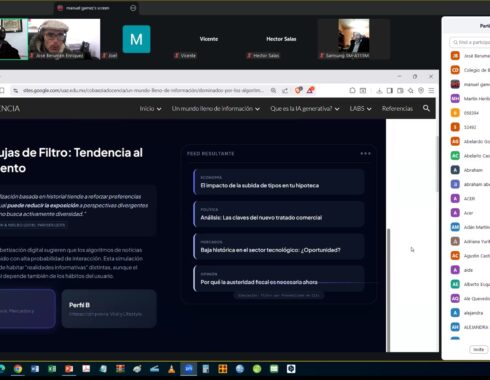Open the tipos en tu hipoteca article
This screenshot has width=490, height=380.
click(279, 182)
